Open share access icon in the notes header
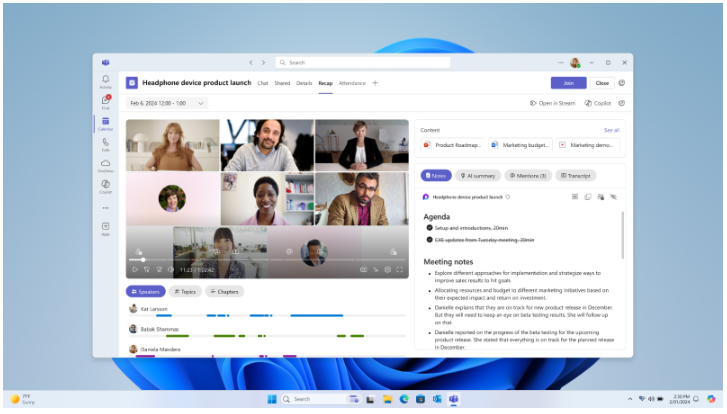Screen dimensions: 727x414 pos(601,197)
